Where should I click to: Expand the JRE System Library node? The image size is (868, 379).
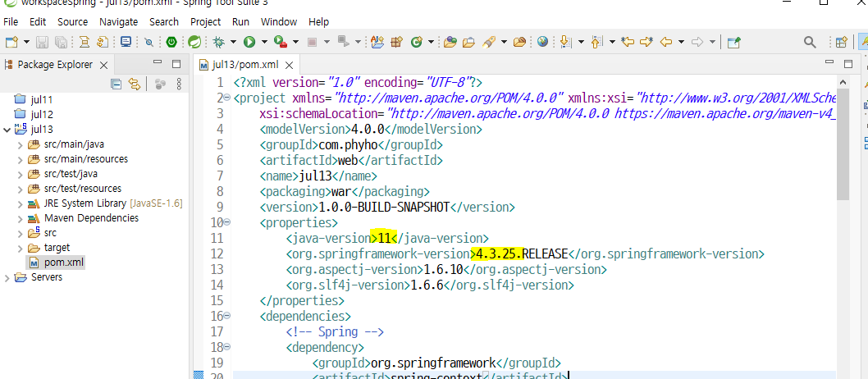coord(21,204)
